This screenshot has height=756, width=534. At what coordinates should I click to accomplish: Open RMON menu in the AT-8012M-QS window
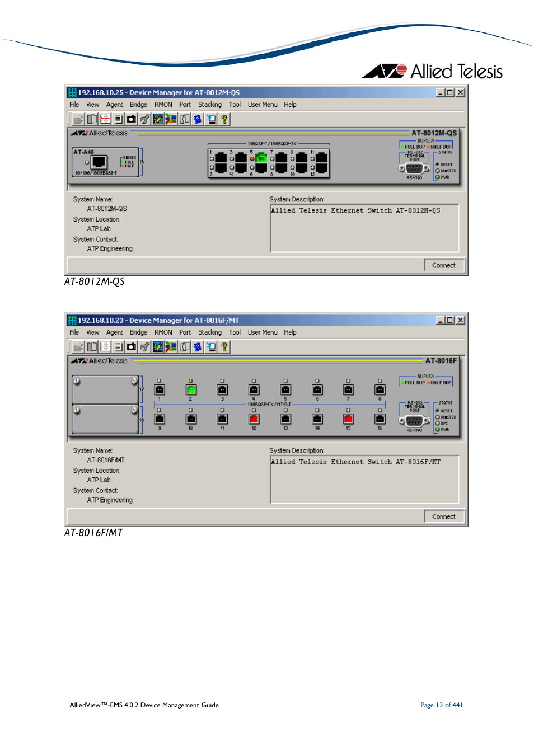click(x=163, y=105)
